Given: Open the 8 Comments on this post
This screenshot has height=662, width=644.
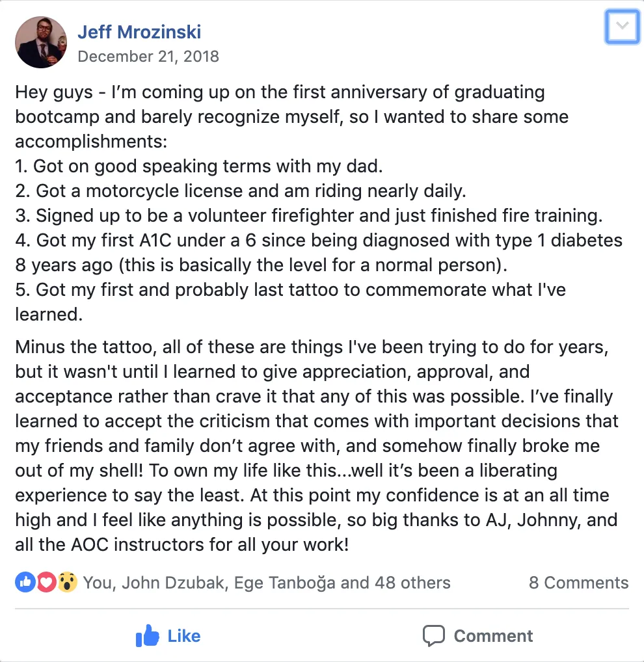Looking at the screenshot, I should point(578,583).
